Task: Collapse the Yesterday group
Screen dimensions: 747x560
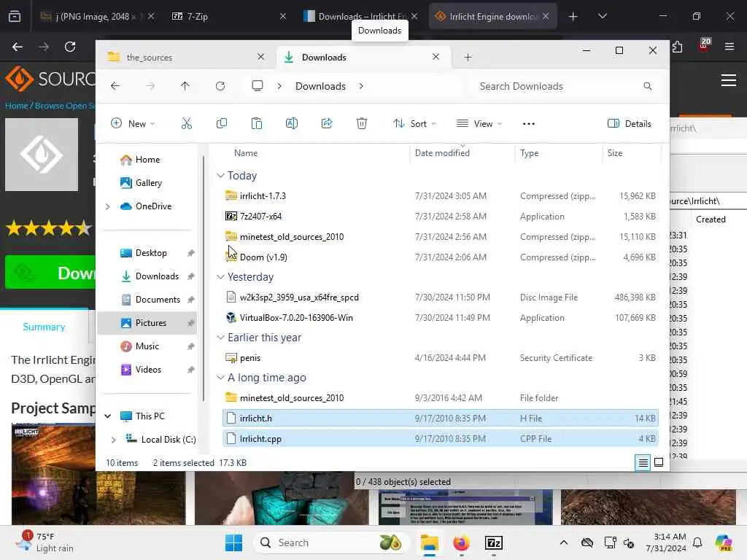Action: click(x=220, y=277)
